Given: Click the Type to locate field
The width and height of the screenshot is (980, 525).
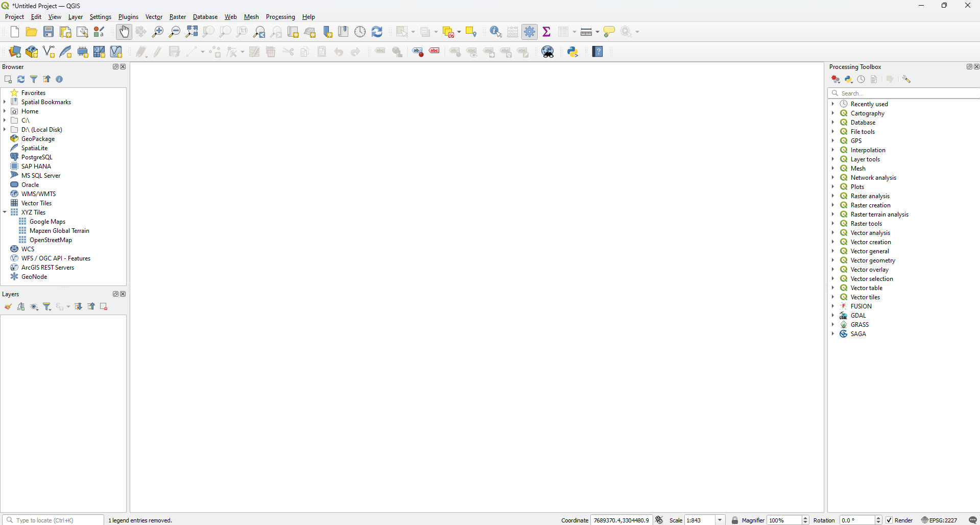Looking at the screenshot, I should (53, 520).
